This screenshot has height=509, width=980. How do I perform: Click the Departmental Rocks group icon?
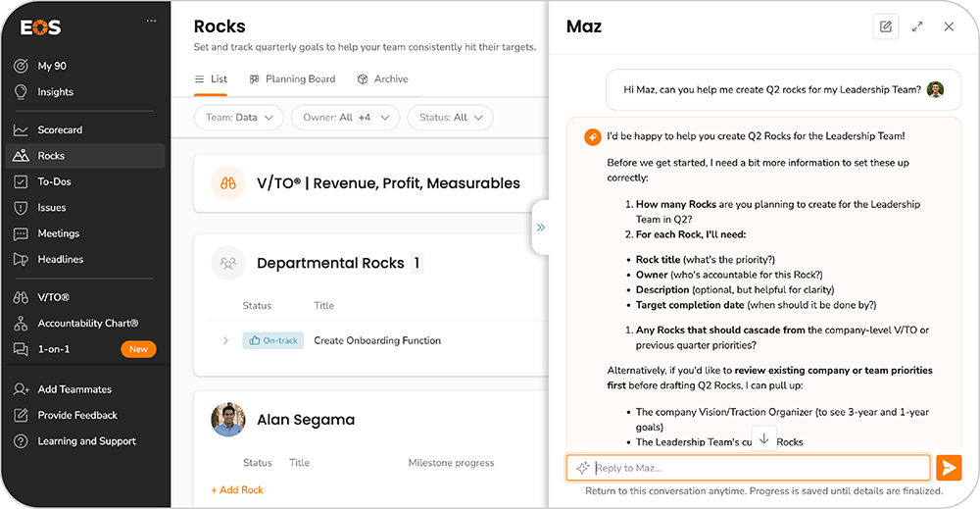coord(228,263)
